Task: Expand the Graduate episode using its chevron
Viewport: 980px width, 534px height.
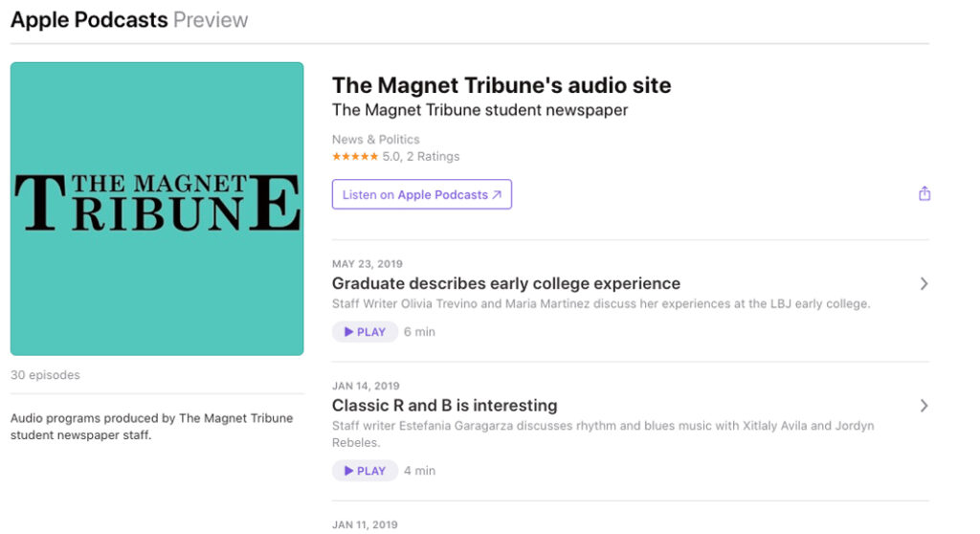Action: click(924, 283)
